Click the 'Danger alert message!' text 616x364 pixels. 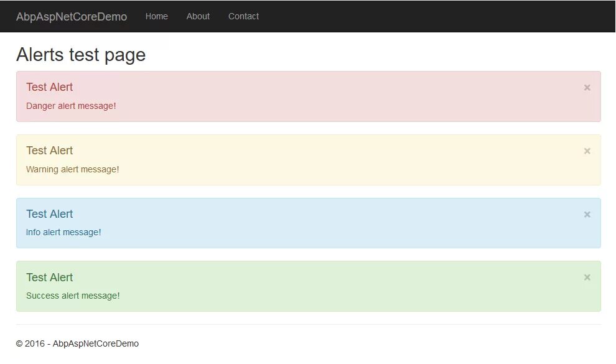(x=71, y=106)
